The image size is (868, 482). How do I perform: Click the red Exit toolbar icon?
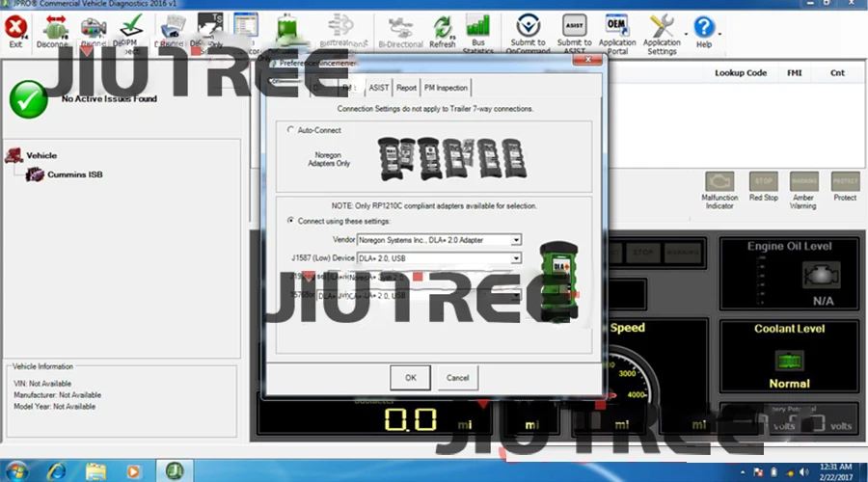click(x=15, y=27)
